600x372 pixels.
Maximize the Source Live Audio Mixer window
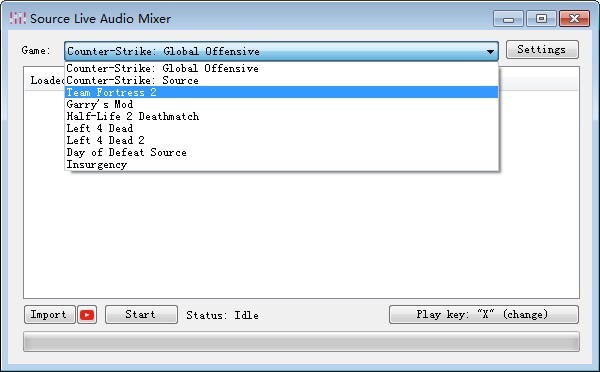(541, 19)
